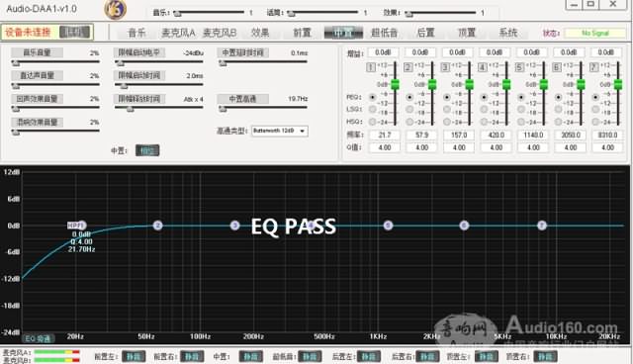Click the 音乐音量 slider track
Image resolution: width=633 pixels, height=364 pixels.
tap(55, 62)
